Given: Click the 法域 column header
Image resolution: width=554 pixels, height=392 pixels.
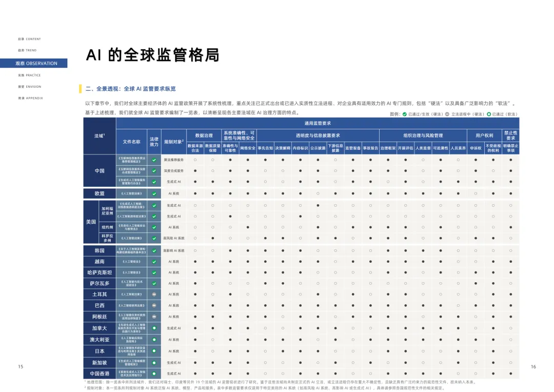Looking at the screenshot, I should [x=100, y=136].
